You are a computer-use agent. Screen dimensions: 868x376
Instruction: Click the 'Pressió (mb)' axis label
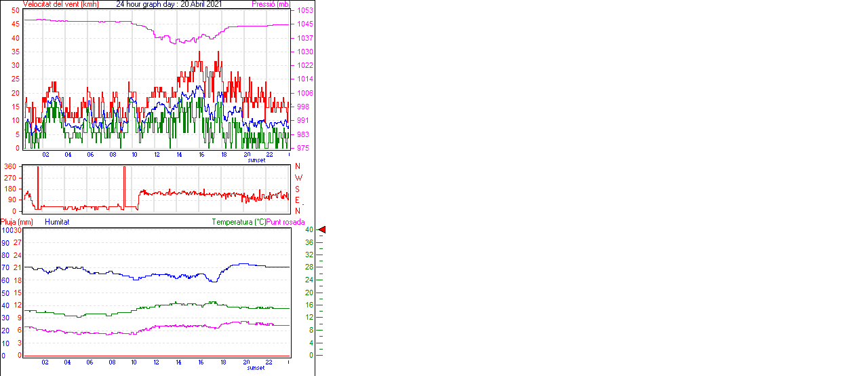pyautogui.click(x=271, y=4)
